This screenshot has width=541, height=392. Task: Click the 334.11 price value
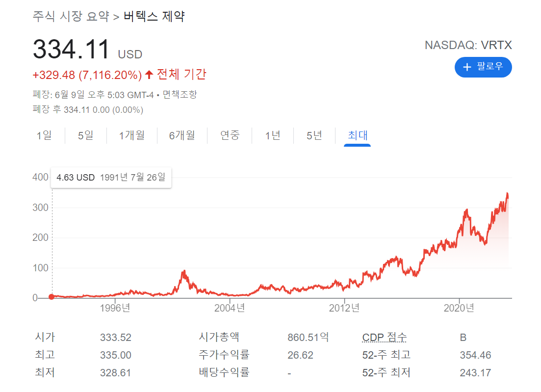click(x=71, y=49)
